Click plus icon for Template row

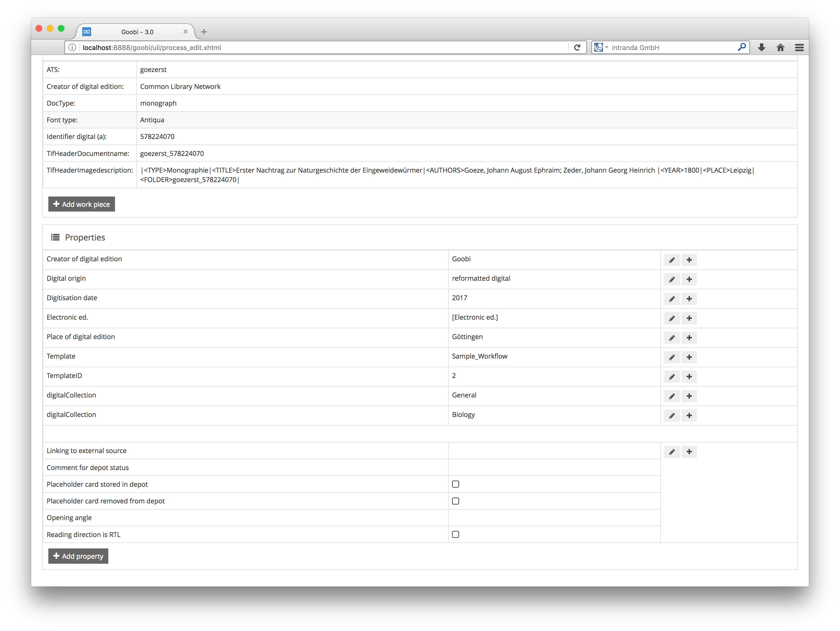tap(689, 357)
